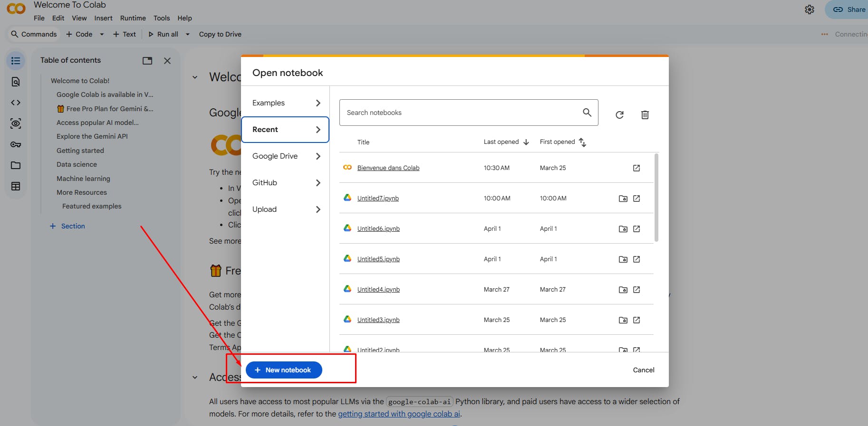Click Cancel in Open notebook dialog
This screenshot has width=868, height=426.
[x=644, y=370]
